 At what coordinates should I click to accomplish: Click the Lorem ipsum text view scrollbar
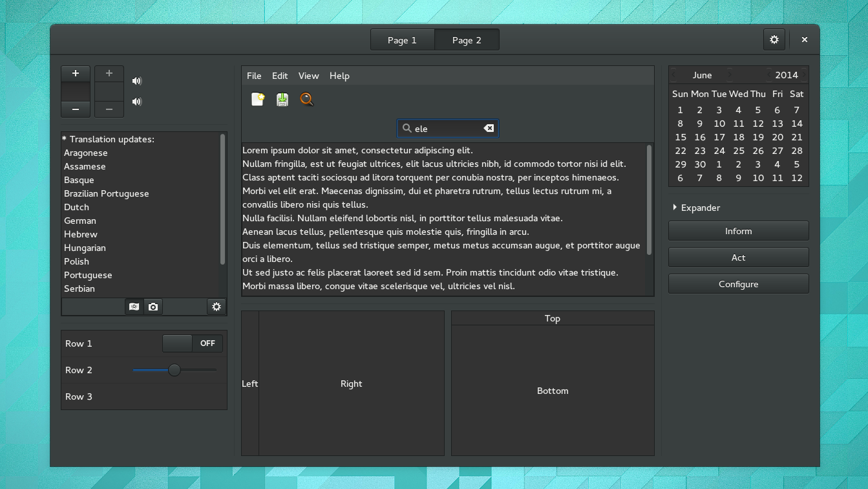pyautogui.click(x=650, y=199)
